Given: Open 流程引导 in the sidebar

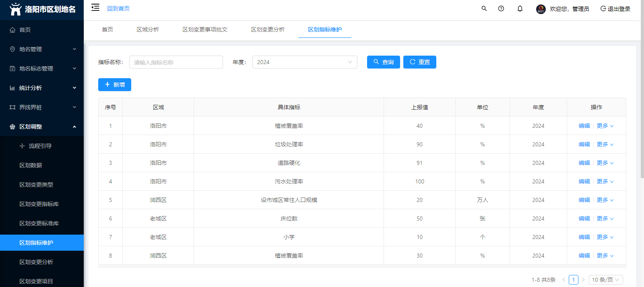Looking at the screenshot, I should click(x=40, y=146).
